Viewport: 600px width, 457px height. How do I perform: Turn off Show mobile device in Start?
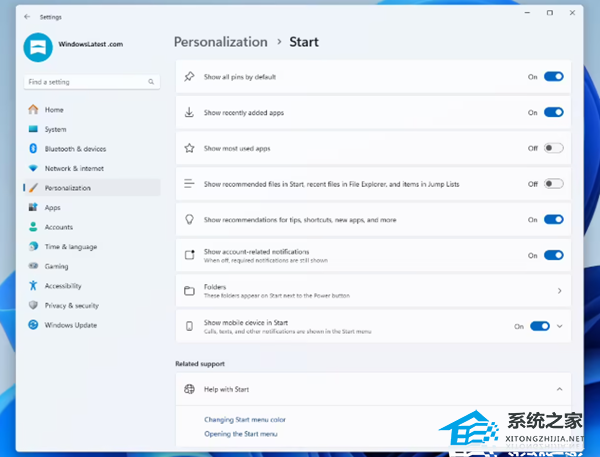[540, 326]
